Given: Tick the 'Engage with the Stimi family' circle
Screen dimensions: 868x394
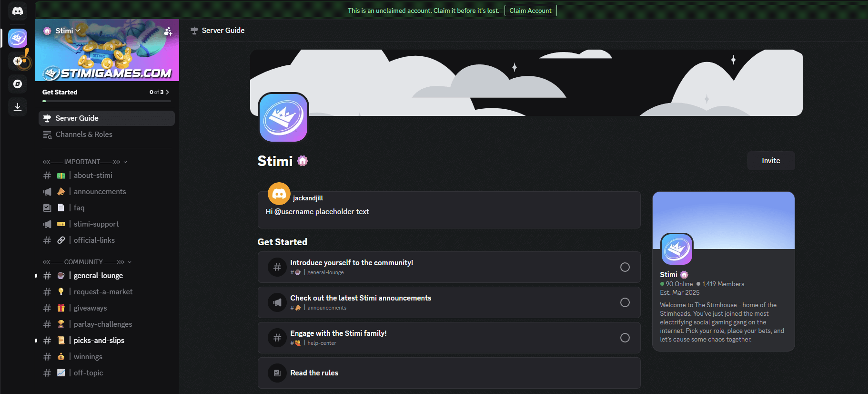Looking at the screenshot, I should click(625, 338).
